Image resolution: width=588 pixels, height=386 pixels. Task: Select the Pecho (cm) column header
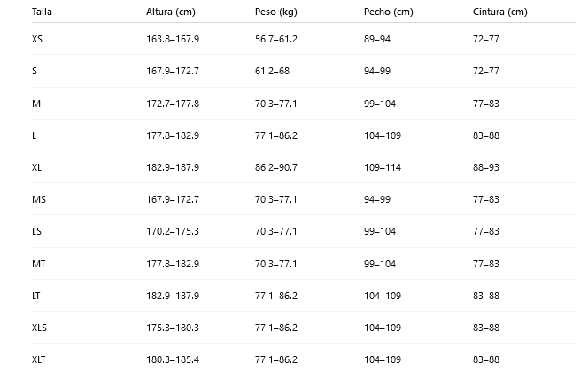[x=389, y=12]
